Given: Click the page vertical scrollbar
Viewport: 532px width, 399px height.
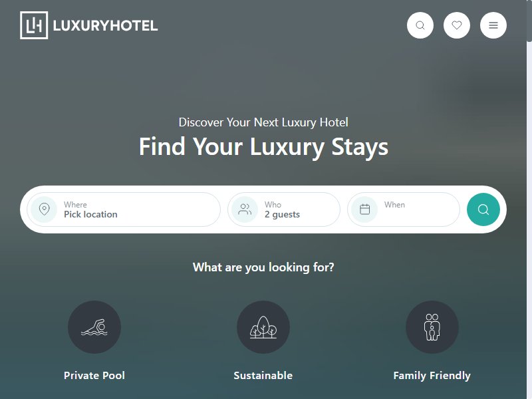Looking at the screenshot, I should (529, 199).
